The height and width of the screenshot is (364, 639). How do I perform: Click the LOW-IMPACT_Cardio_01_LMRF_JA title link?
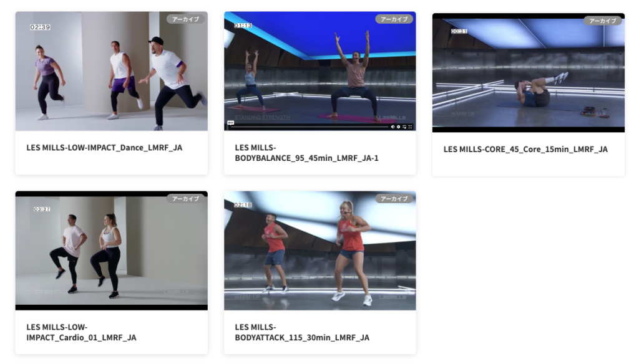point(82,332)
